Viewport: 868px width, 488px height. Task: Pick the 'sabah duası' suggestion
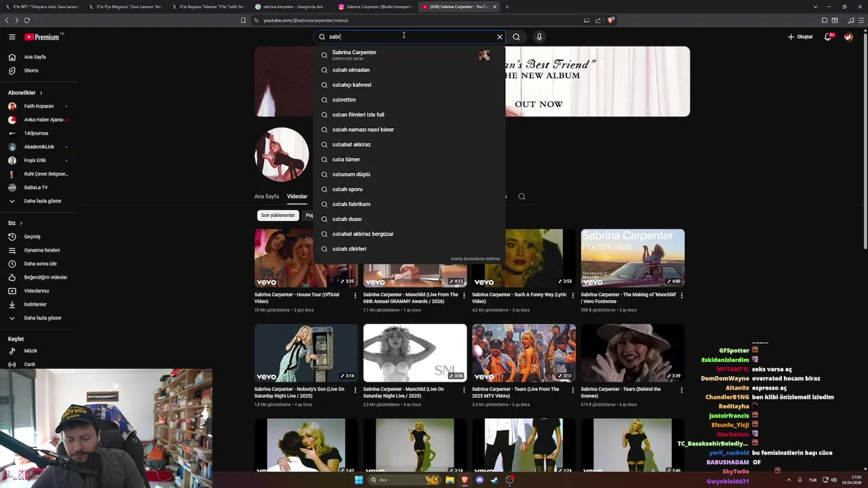coord(409,219)
